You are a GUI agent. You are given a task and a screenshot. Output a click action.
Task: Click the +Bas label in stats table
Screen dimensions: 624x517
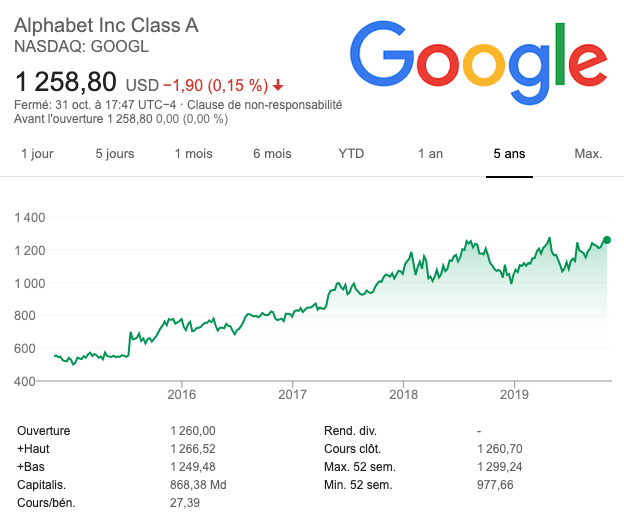[x=32, y=466]
